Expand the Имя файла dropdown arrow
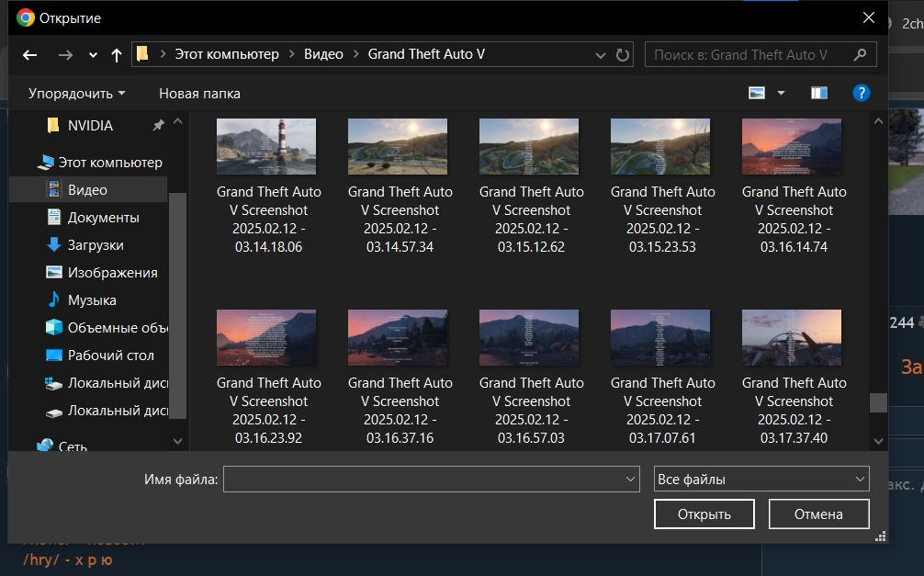 click(x=630, y=480)
